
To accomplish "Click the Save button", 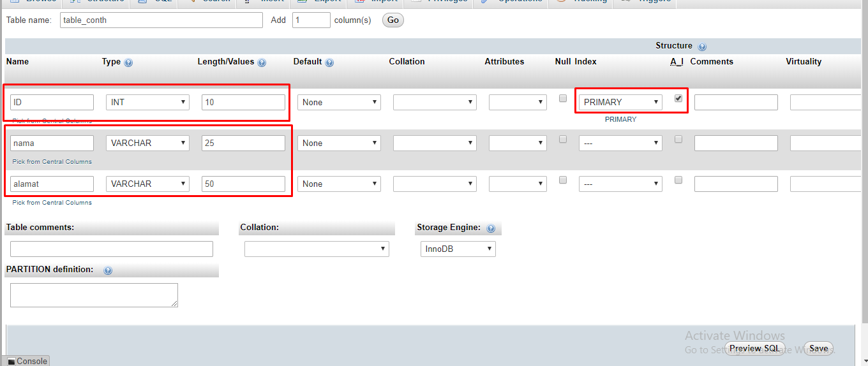I will (819, 348).
